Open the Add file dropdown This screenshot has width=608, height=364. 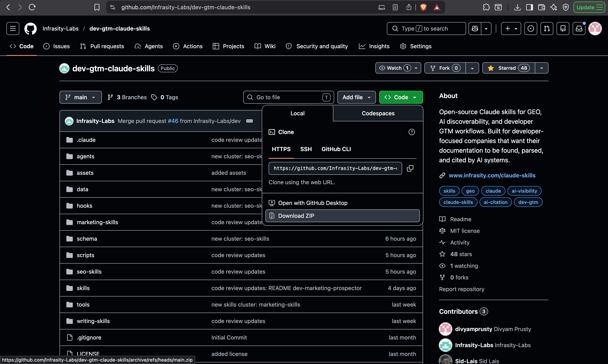click(x=356, y=97)
